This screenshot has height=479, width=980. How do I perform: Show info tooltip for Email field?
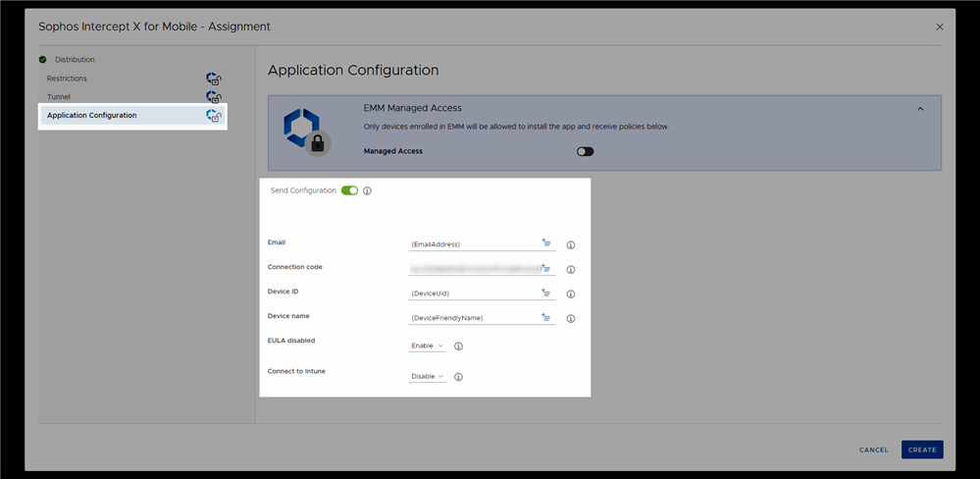tap(570, 245)
